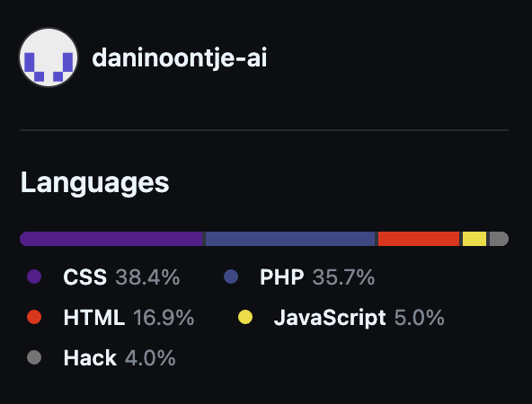532x404 pixels.
Task: Open the daninoontje-ai avatar image
Action: [x=49, y=57]
